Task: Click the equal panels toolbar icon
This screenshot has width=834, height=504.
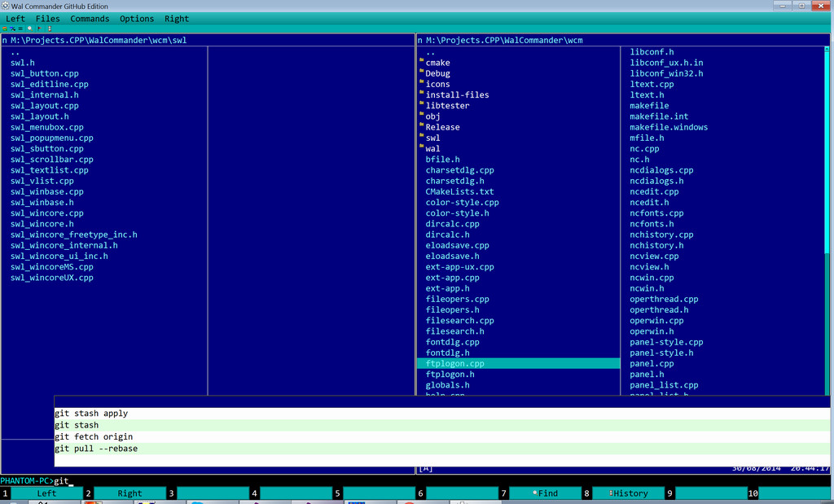Action: [20, 28]
